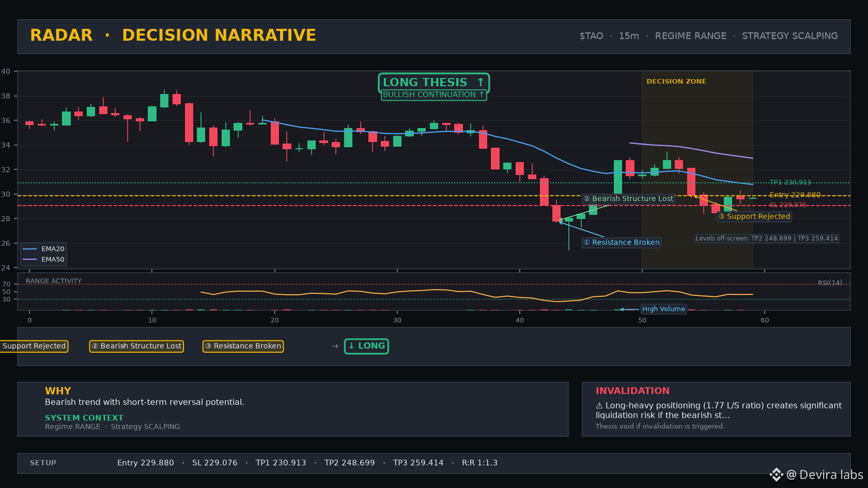Image resolution: width=868 pixels, height=488 pixels.
Task: Click the Bearish Structure Lost chip below the chart
Action: point(136,346)
